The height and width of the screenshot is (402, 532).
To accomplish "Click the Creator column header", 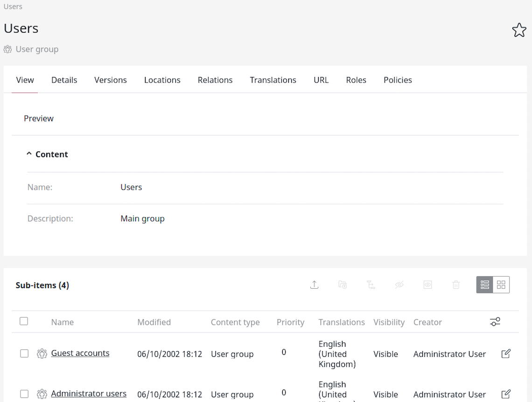I will coord(427,322).
